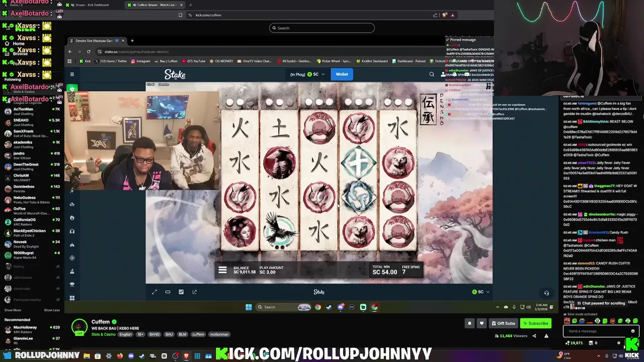Select the BANG tag
Image resolution: width=644 pixels, height=362 pixels.
[x=154, y=334]
